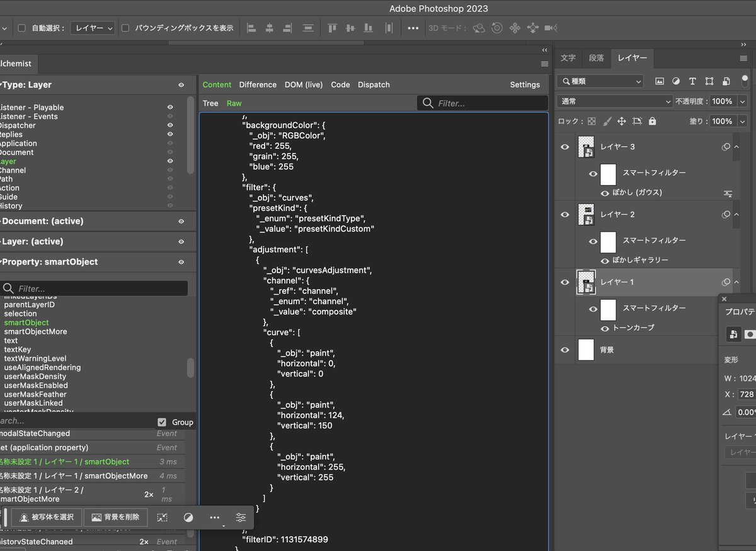Hide レイヤー 3 using its eye icon
756x551 pixels.
click(564, 147)
